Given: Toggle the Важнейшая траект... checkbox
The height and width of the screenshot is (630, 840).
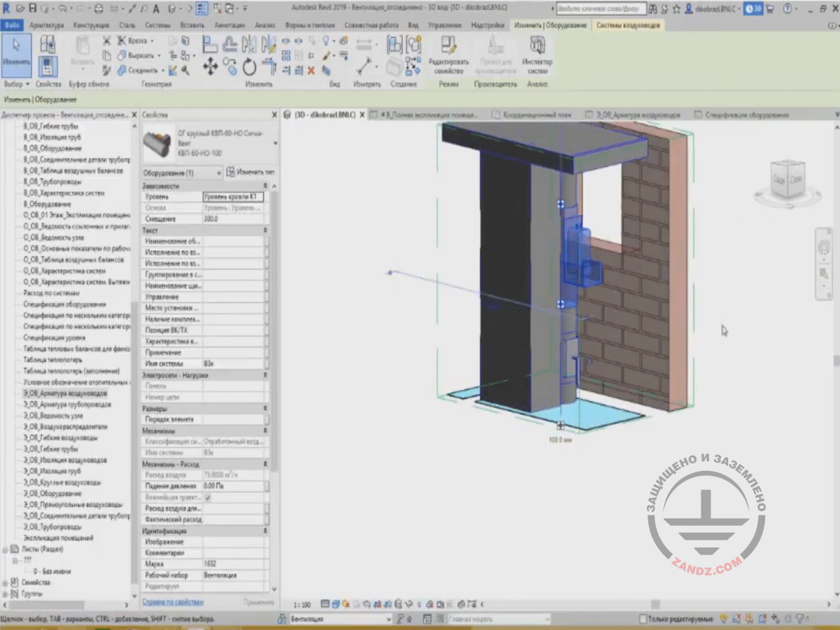Looking at the screenshot, I should pyautogui.click(x=208, y=497).
